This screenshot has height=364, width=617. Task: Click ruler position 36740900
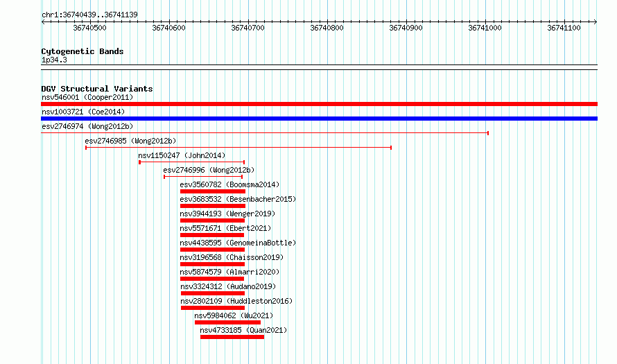point(406,28)
